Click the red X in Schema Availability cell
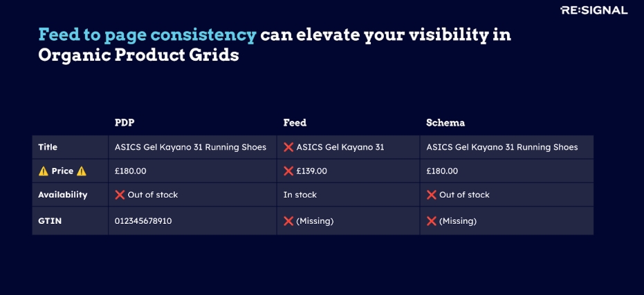Viewport: 644px width, 295px height. [x=431, y=195]
